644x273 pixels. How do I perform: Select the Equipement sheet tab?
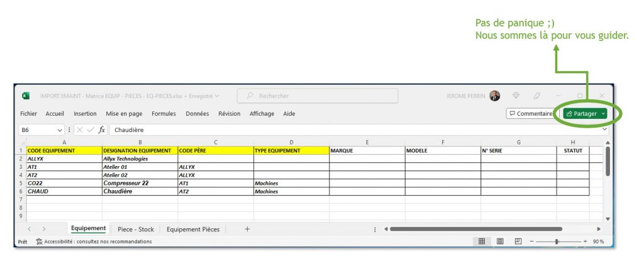point(88,229)
